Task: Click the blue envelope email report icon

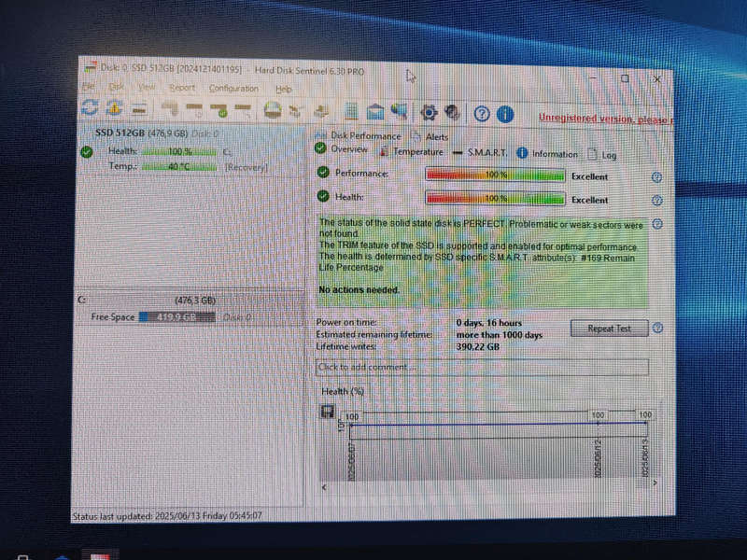Action: (x=375, y=112)
